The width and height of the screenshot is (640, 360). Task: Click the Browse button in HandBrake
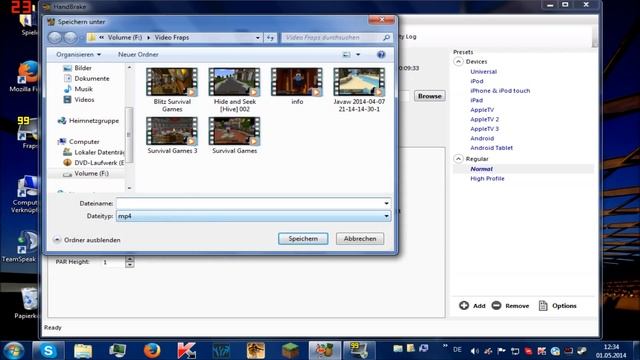429,96
